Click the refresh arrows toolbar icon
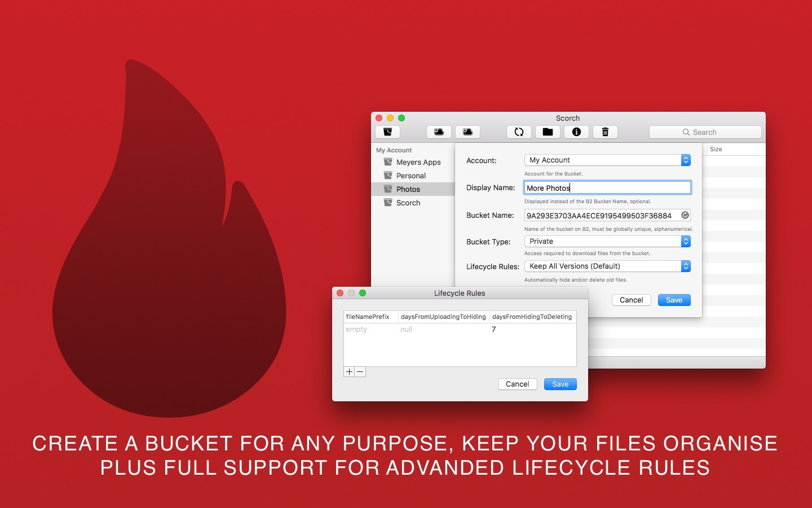 tap(519, 132)
